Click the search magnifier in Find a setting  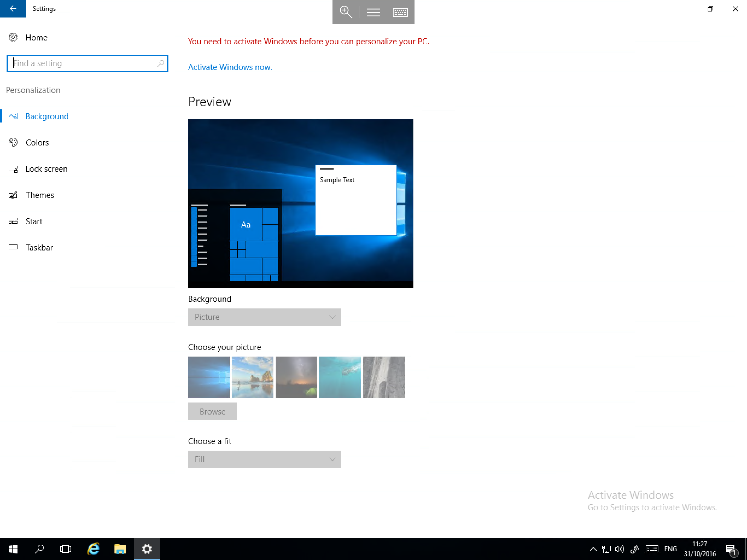[x=161, y=63]
